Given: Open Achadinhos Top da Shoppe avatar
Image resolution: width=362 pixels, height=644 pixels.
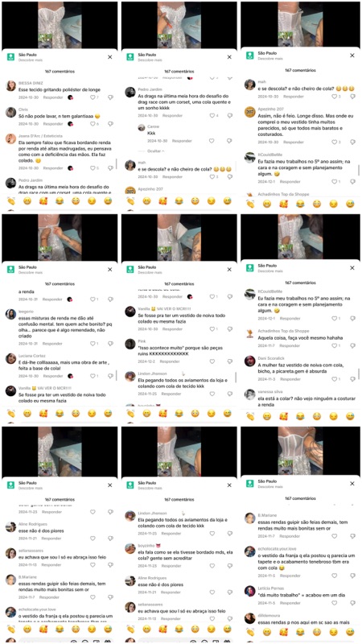Looking at the screenshot, I should [250, 334].
